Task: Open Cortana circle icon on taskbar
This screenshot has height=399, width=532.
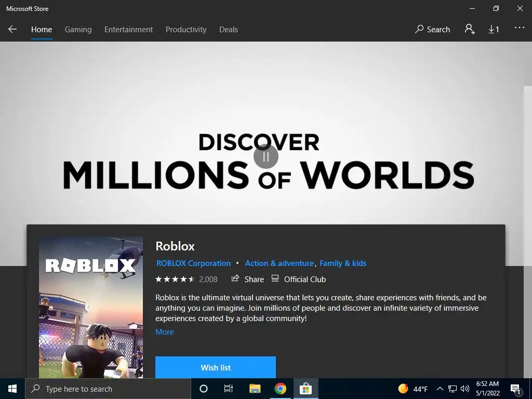Action: coord(204,389)
